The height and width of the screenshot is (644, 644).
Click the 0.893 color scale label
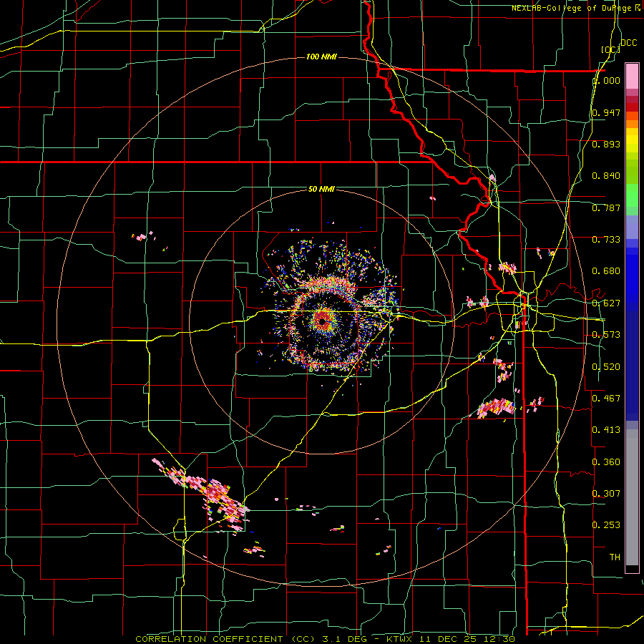606,144
